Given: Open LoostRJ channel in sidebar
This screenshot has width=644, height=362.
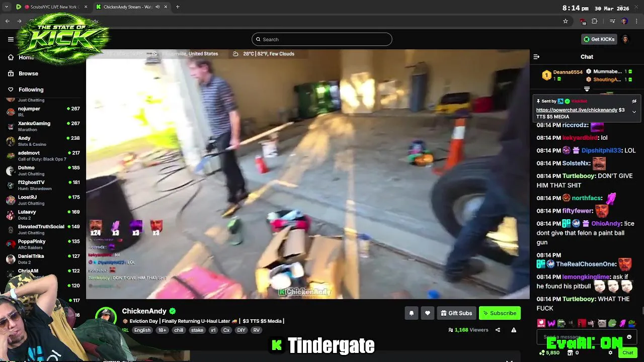Looking at the screenshot, I should coord(43,200).
